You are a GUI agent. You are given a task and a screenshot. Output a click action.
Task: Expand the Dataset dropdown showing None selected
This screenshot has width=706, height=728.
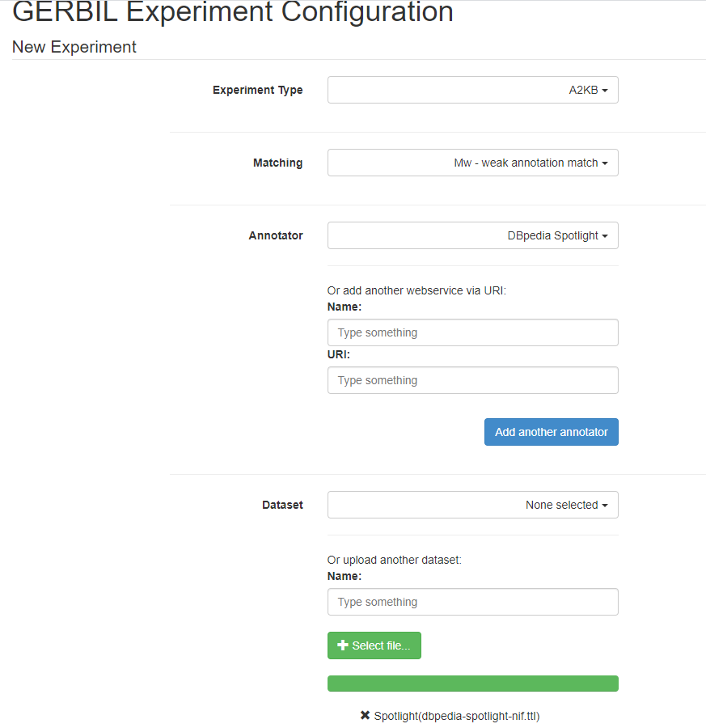click(472, 505)
